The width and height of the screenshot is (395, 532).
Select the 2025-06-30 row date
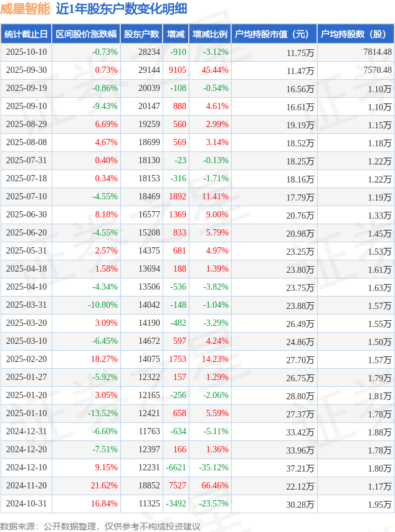pos(26,215)
